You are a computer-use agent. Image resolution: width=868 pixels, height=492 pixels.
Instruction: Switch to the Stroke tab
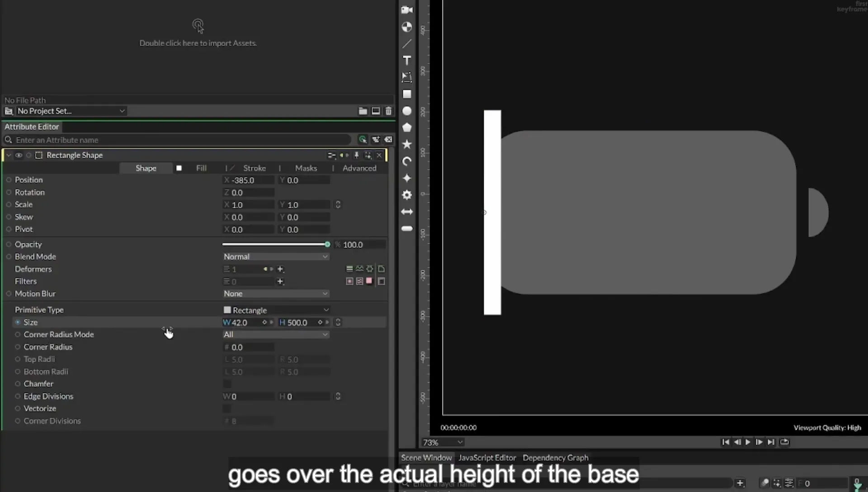(255, 168)
